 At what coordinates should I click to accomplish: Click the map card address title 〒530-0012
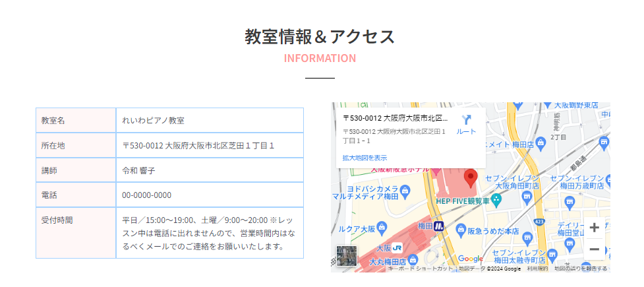[x=395, y=118]
